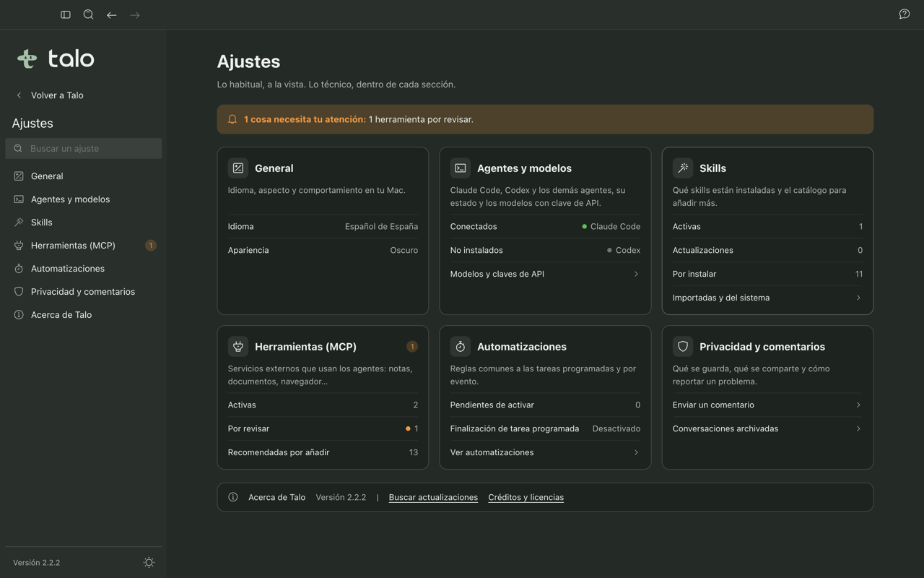The height and width of the screenshot is (578, 924).
Task: Click the Por instalar row in Skills
Action: [x=767, y=274]
